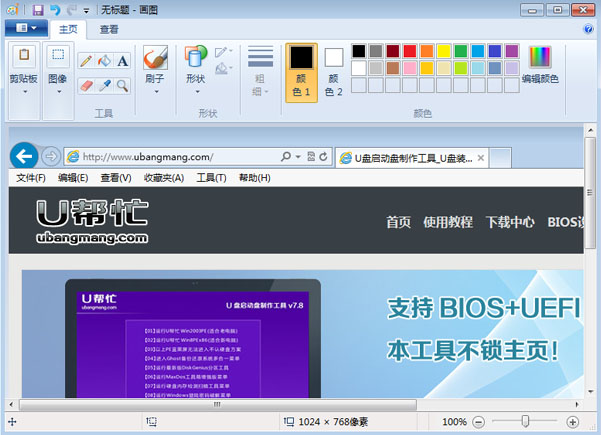Click the search magnifier in address bar
This screenshot has height=435, width=601.
286,156
